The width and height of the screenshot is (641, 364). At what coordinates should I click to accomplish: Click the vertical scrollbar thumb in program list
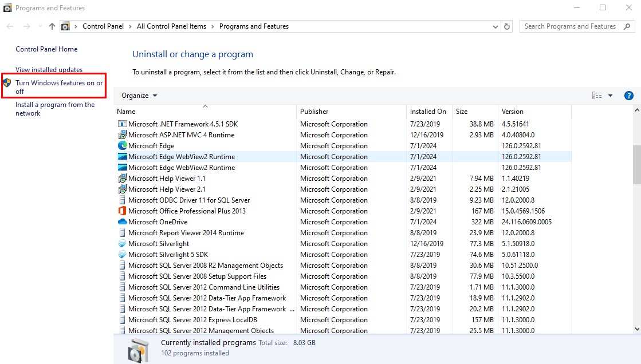636,164
